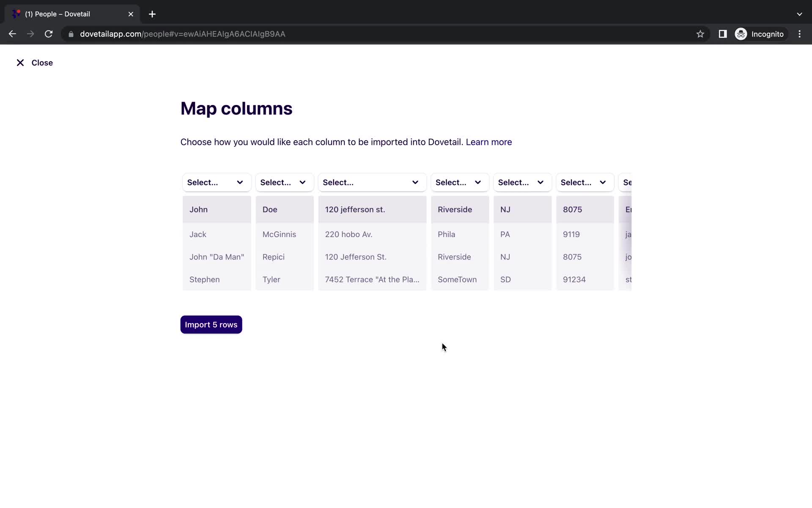Image resolution: width=812 pixels, height=508 pixels.
Task: Click the John header cell
Action: point(217,210)
